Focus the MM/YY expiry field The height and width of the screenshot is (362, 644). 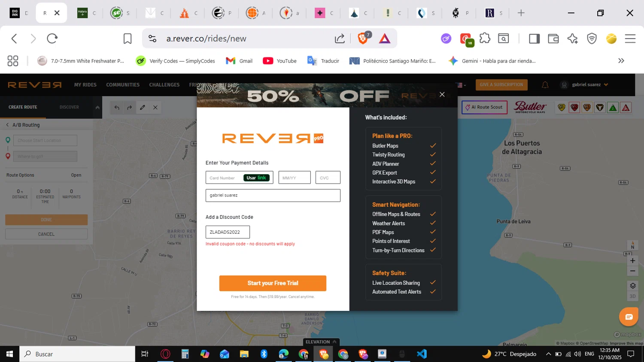click(x=295, y=178)
